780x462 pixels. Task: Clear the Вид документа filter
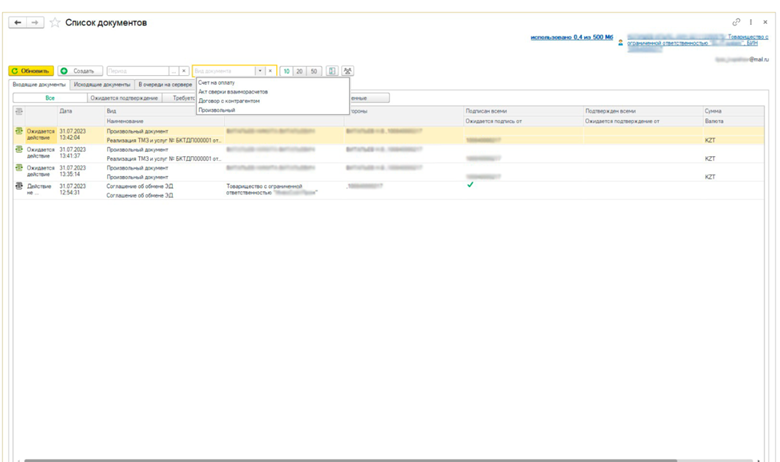tap(270, 71)
